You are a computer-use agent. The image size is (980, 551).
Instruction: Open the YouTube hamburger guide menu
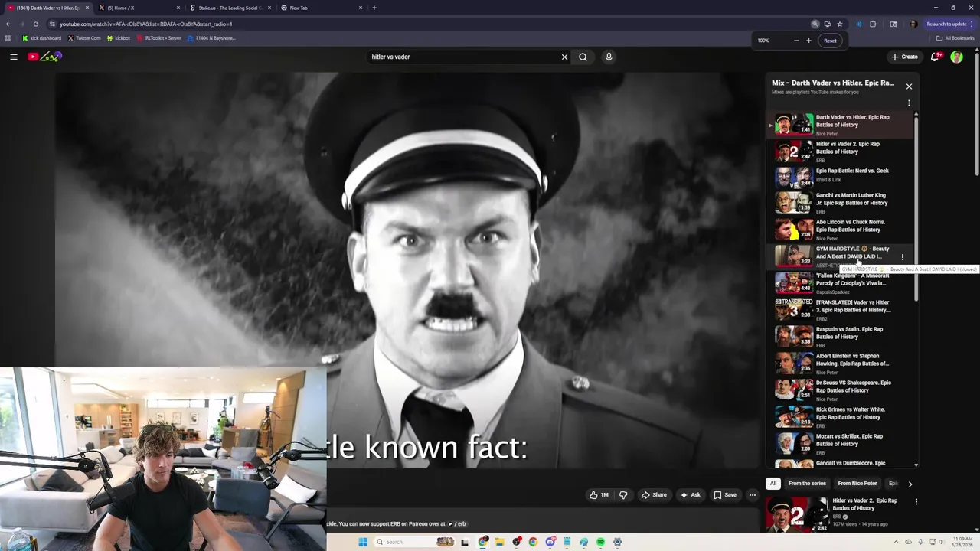(x=14, y=57)
